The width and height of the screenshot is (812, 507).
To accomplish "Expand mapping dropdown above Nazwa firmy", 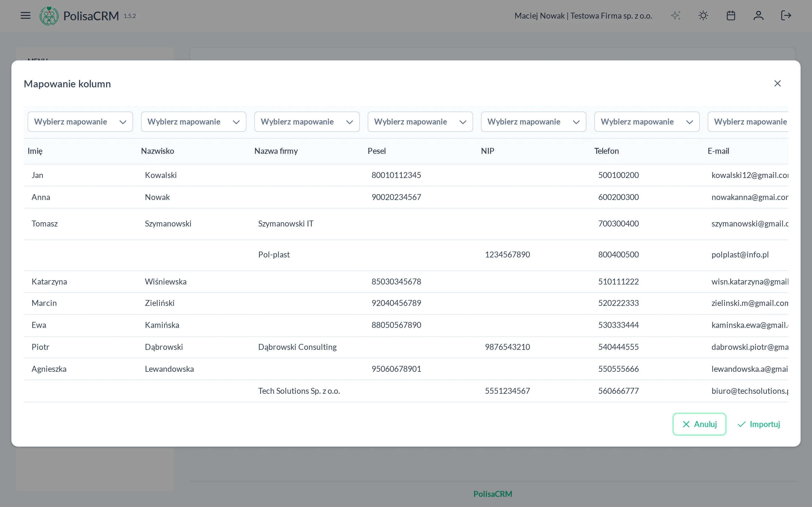I will coord(307,122).
